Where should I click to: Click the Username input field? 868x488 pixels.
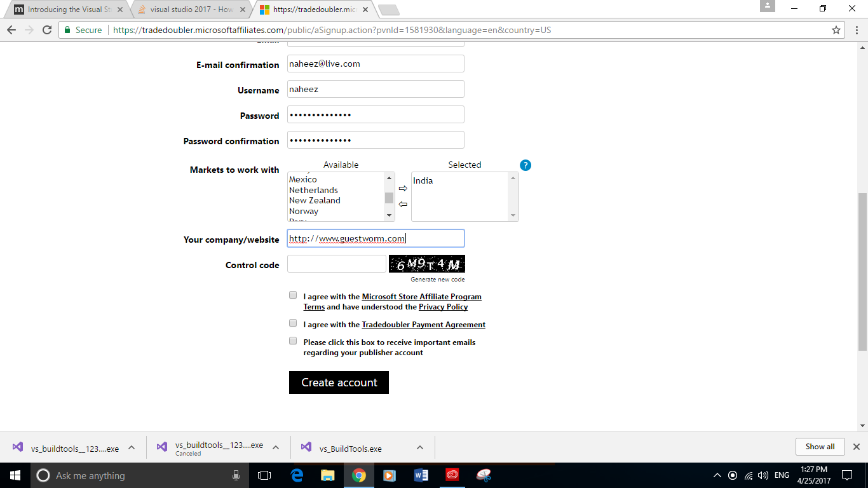[376, 89]
